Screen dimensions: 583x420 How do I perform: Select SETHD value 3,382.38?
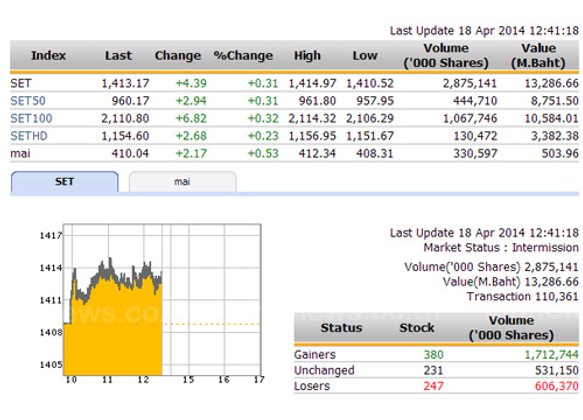tap(554, 136)
